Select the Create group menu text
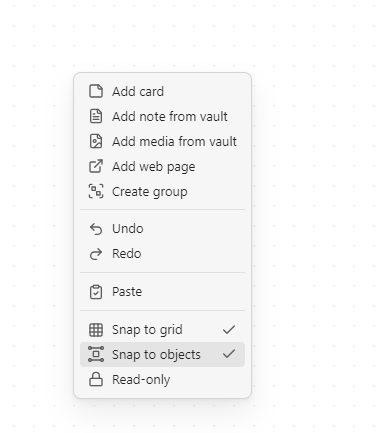 coord(150,192)
